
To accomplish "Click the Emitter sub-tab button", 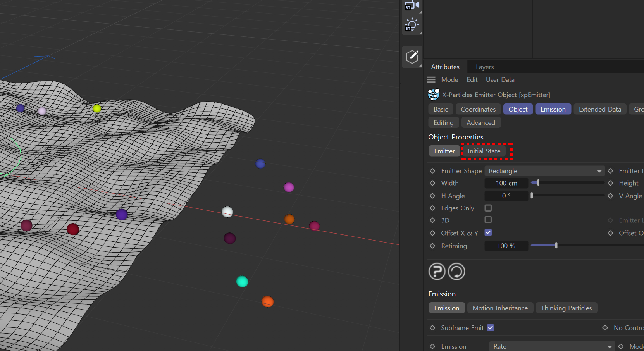I will tap(444, 151).
